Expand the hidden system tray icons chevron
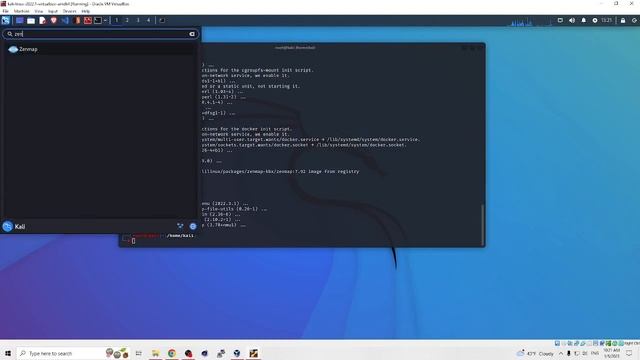This screenshot has width=640, height=360. pyautogui.click(x=561, y=353)
